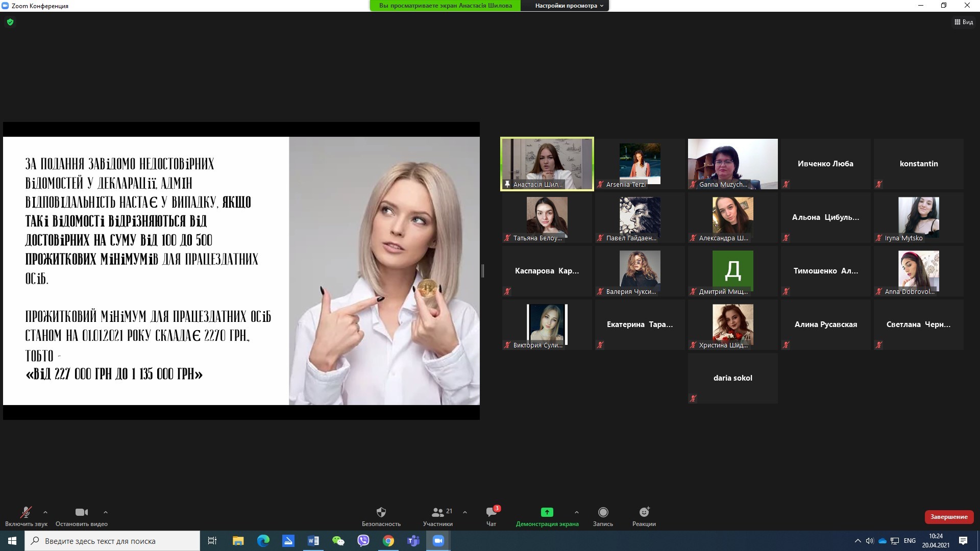This screenshot has height=551, width=980.
Task: Open the Security shield icon
Action: (381, 512)
